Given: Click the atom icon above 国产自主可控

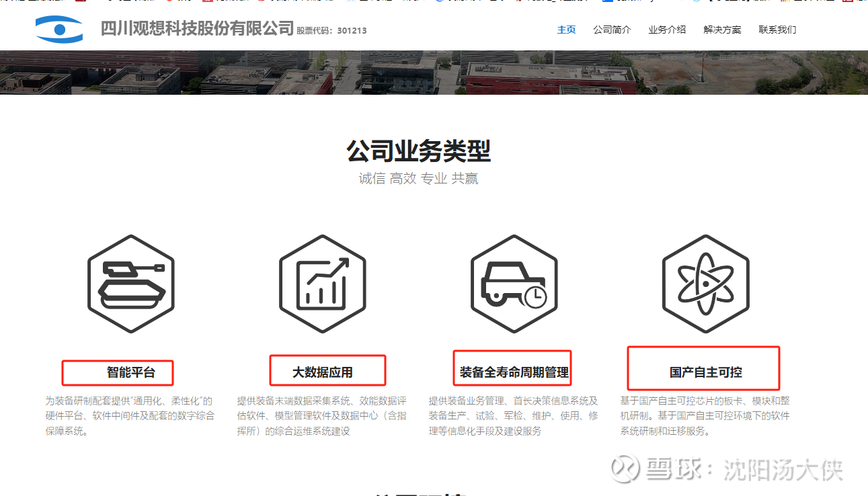Looking at the screenshot, I should tap(704, 282).
